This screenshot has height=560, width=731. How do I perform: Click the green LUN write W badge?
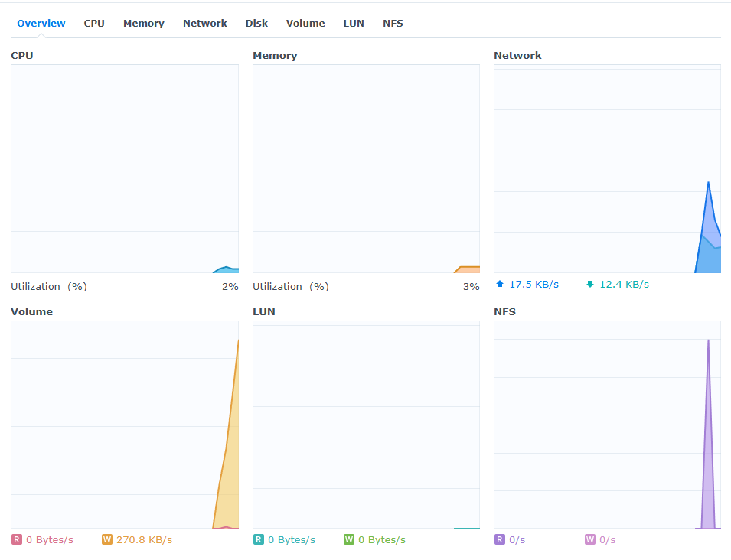tap(349, 539)
